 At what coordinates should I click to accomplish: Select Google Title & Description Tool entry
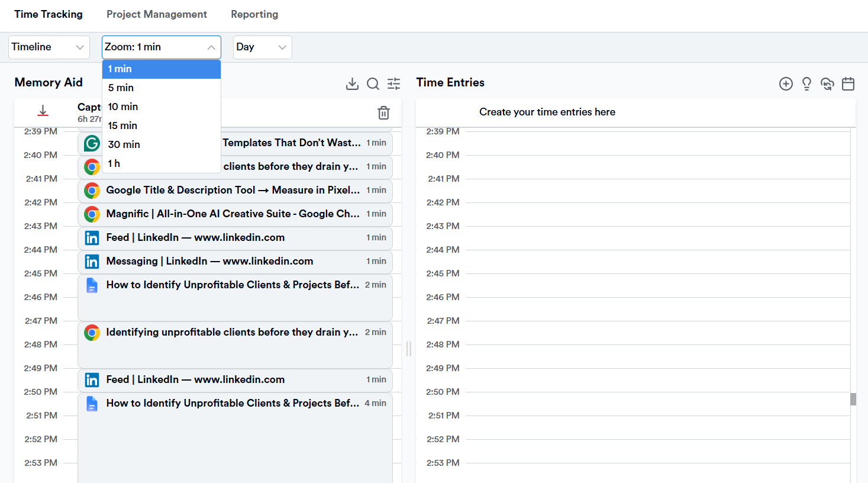point(235,191)
